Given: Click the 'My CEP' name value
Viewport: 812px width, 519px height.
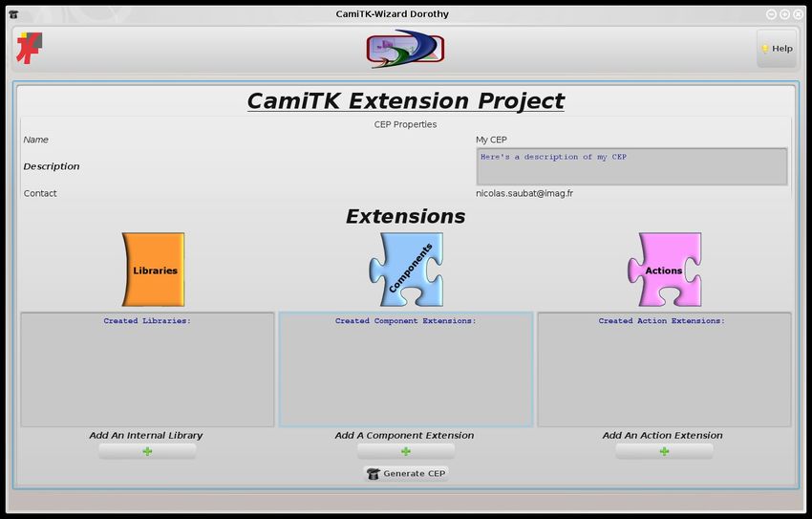Looking at the screenshot, I should tap(491, 140).
